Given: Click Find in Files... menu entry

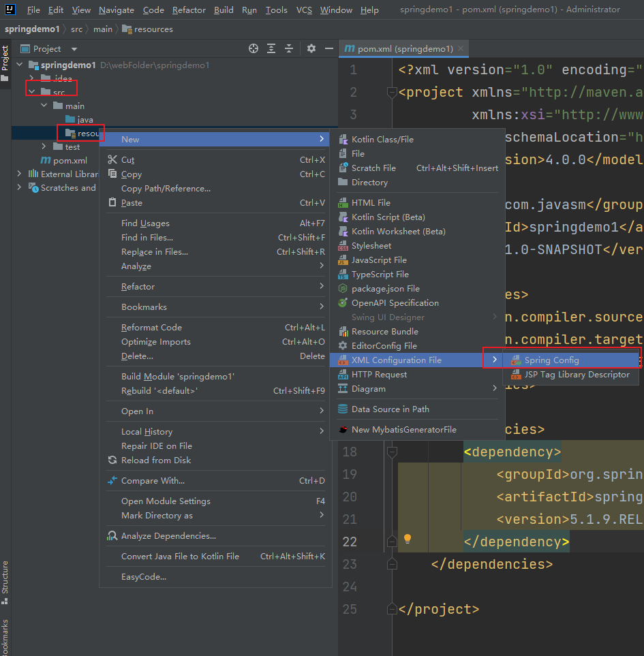Looking at the screenshot, I should click(215, 238).
